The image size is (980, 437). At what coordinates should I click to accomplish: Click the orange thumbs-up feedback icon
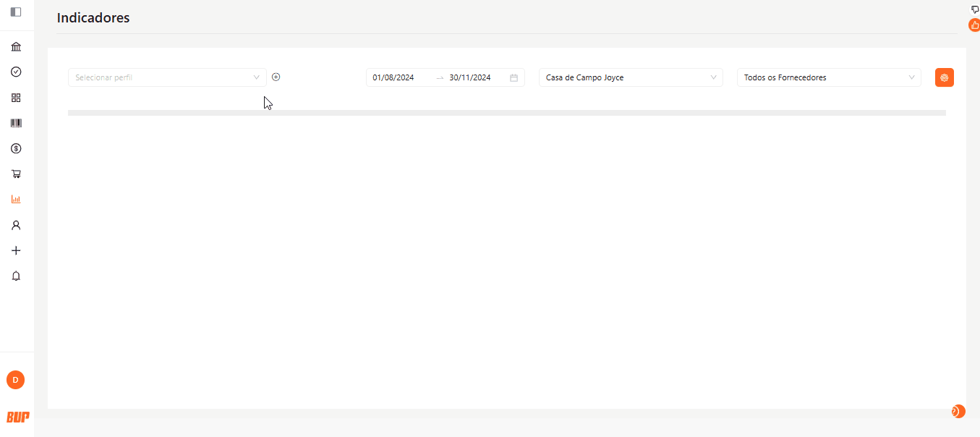(974, 25)
